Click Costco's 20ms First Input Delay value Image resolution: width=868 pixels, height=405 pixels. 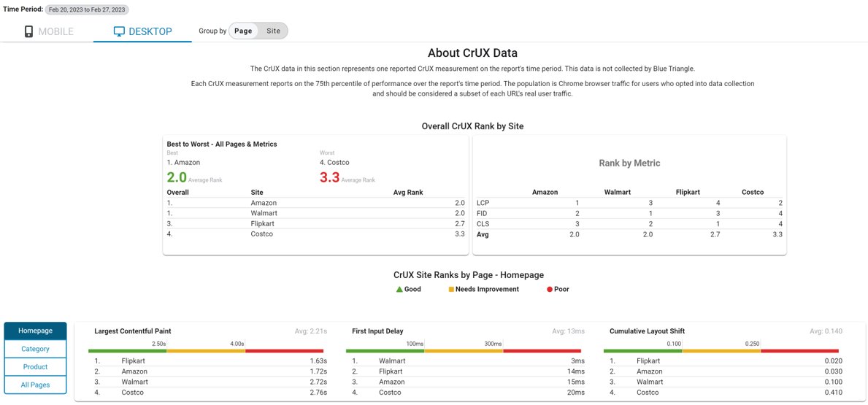tap(577, 393)
